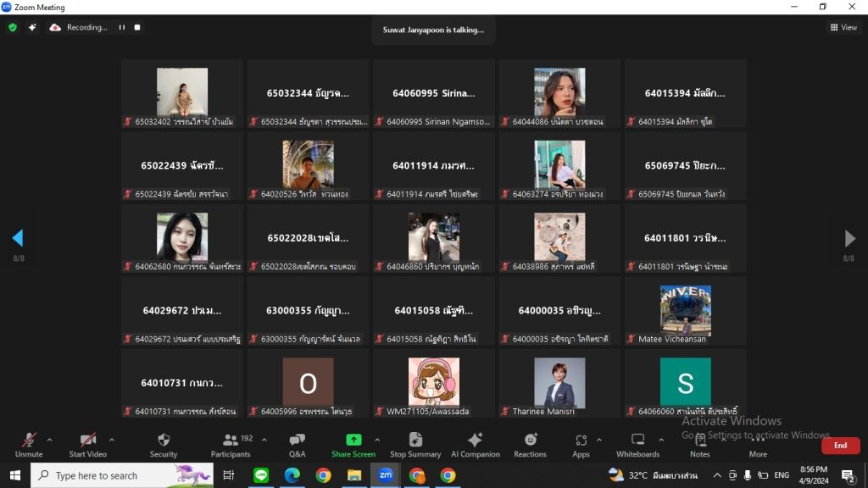The height and width of the screenshot is (488, 868).
Task: Open the Apps panel
Action: [581, 446]
